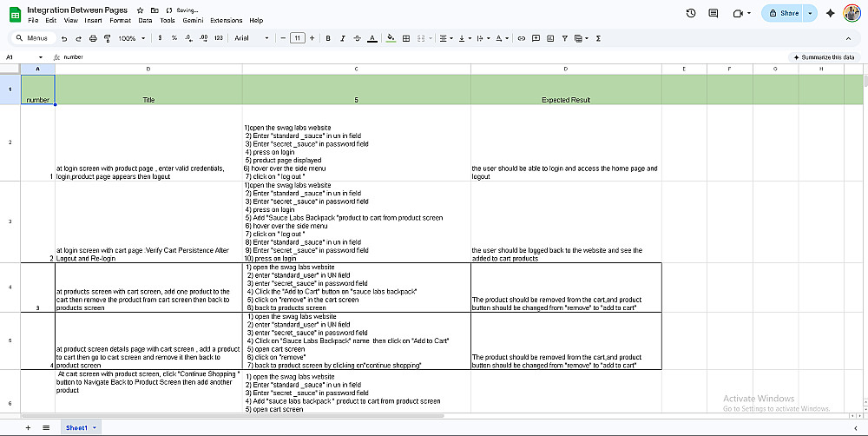Open the Google account avatar
The image size is (868, 436).
click(852, 13)
